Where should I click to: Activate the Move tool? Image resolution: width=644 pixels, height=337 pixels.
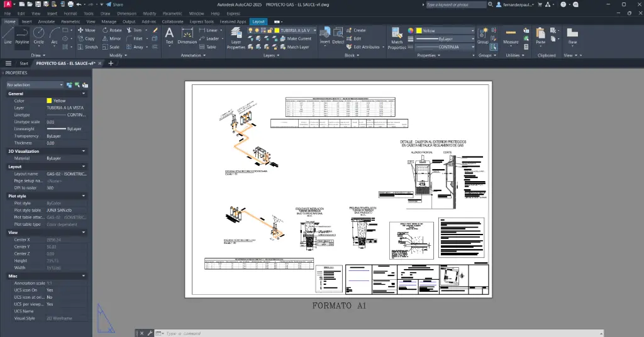pyautogui.click(x=86, y=30)
